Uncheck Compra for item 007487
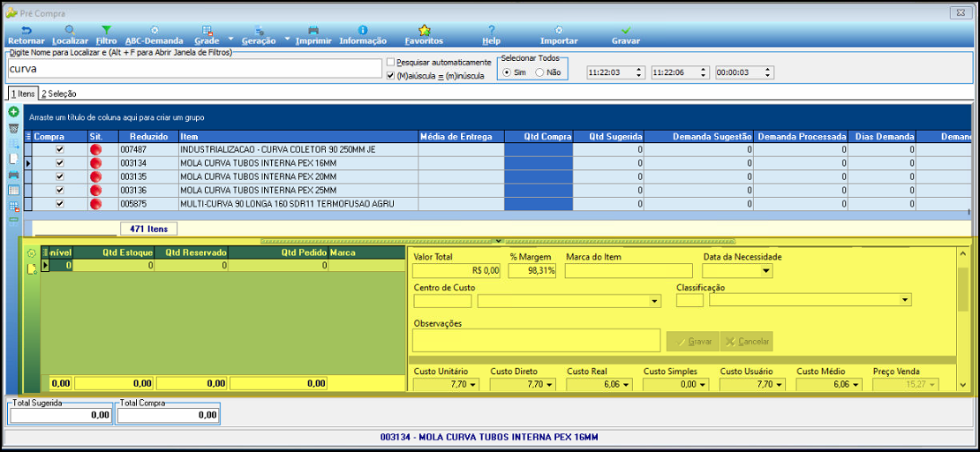This screenshot has height=452, width=980. (x=60, y=149)
